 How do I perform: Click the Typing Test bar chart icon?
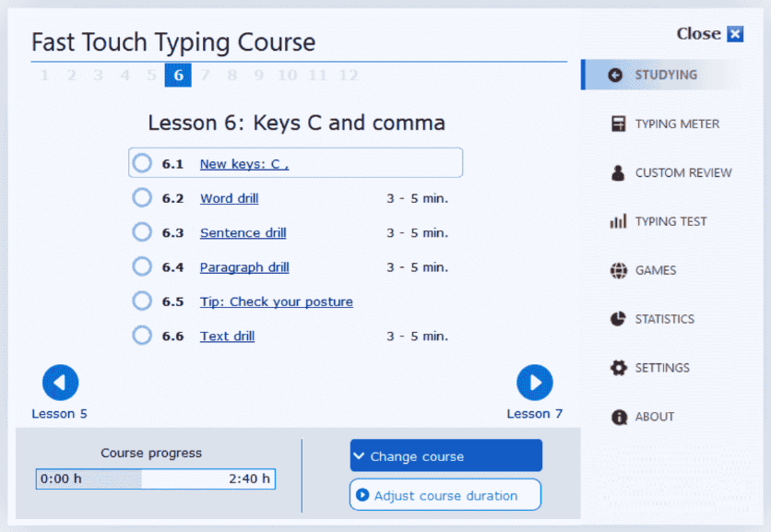[x=618, y=221]
